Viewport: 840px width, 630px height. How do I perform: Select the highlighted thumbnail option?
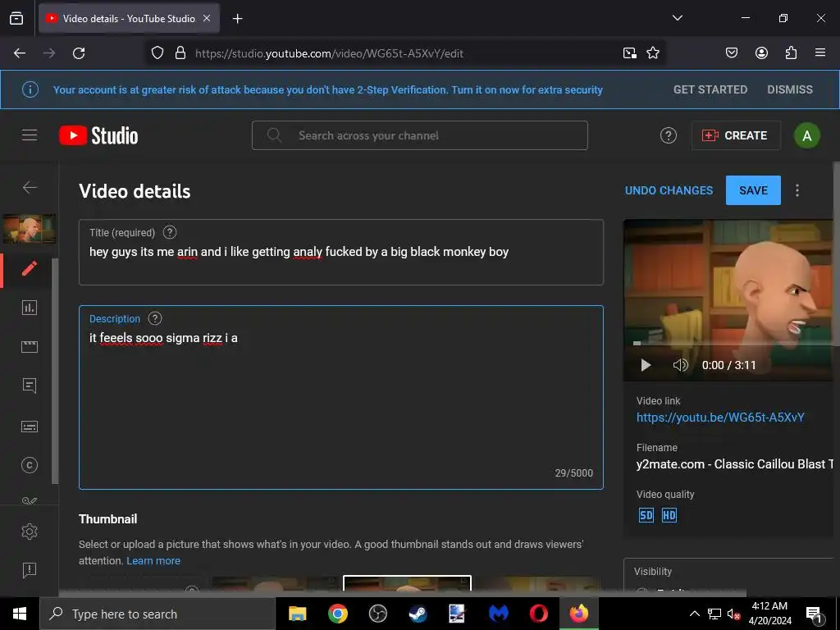[407, 583]
